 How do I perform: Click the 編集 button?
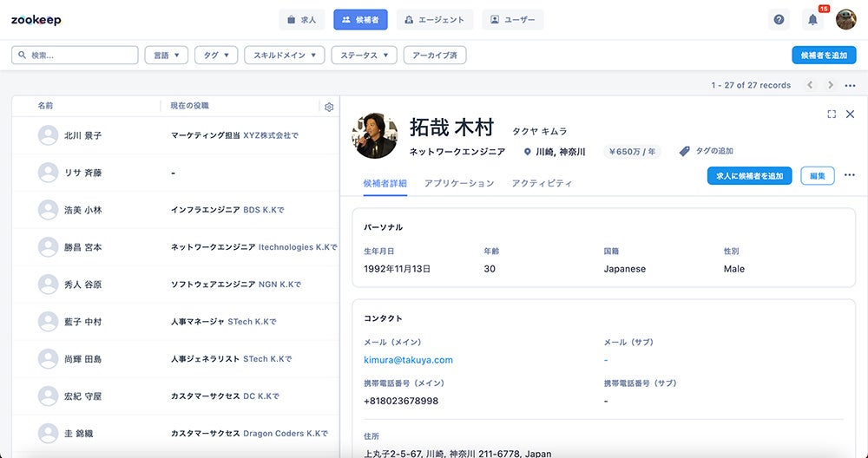[x=818, y=176]
